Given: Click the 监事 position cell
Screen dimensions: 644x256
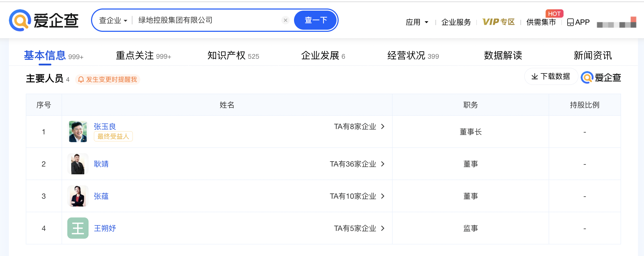Looking at the screenshot, I should point(470,228).
